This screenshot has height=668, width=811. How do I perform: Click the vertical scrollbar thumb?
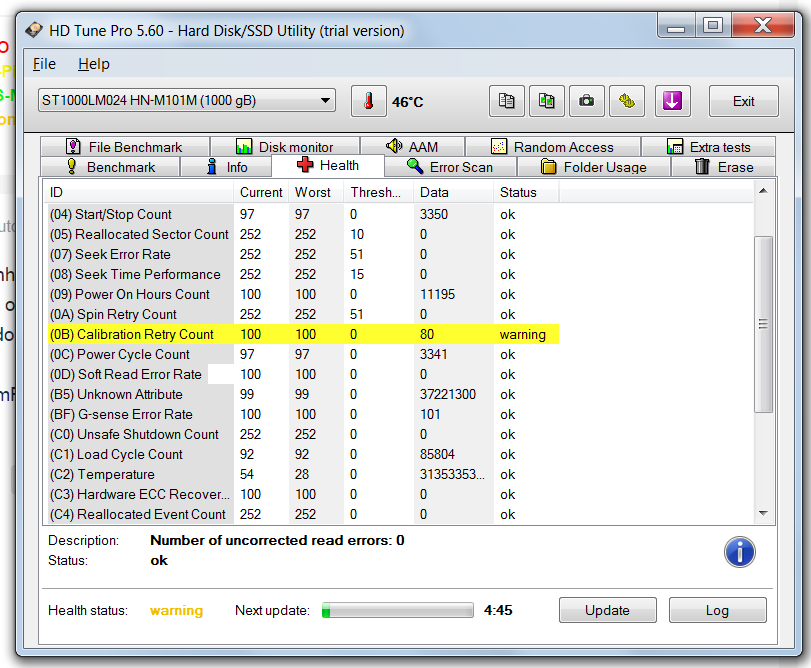tap(763, 324)
